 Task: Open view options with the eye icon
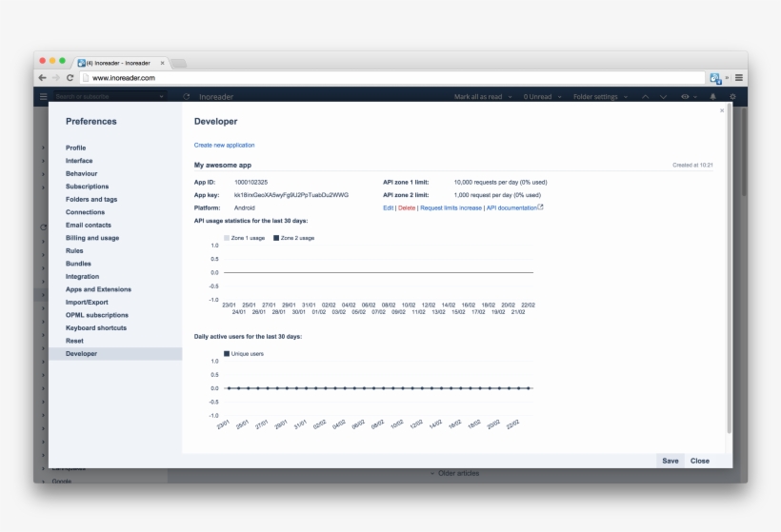coord(686,96)
